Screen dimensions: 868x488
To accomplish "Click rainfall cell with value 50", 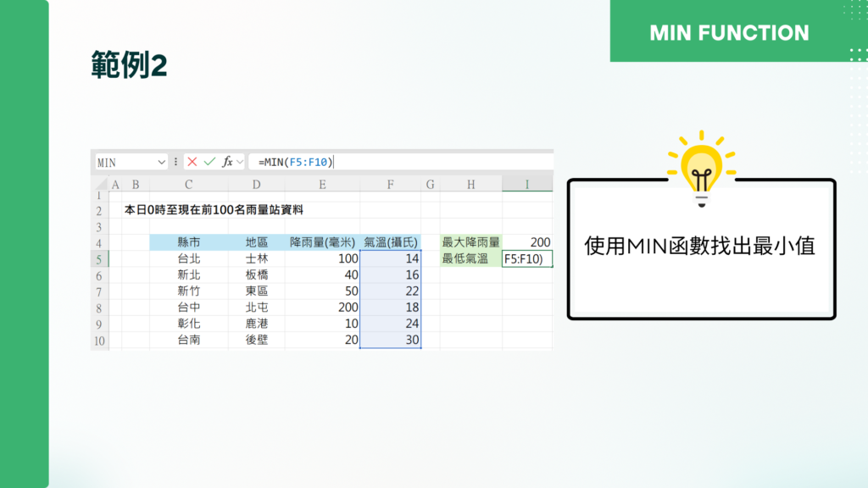I will click(322, 291).
